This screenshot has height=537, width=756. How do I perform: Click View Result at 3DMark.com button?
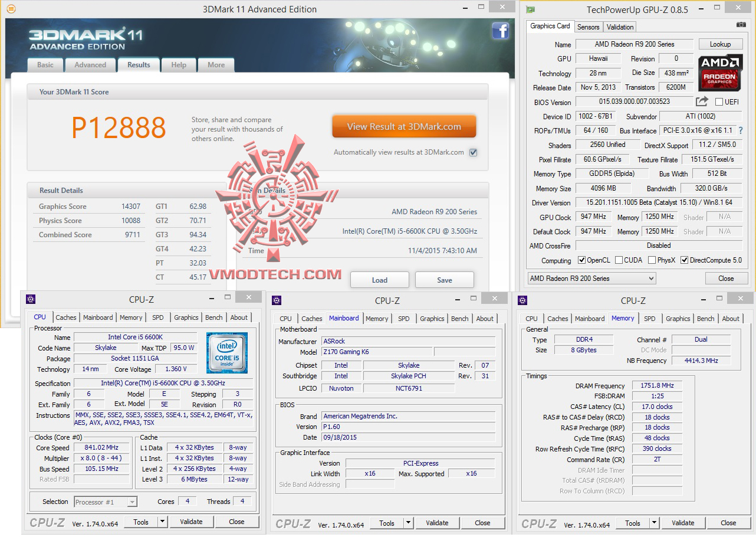(x=404, y=126)
